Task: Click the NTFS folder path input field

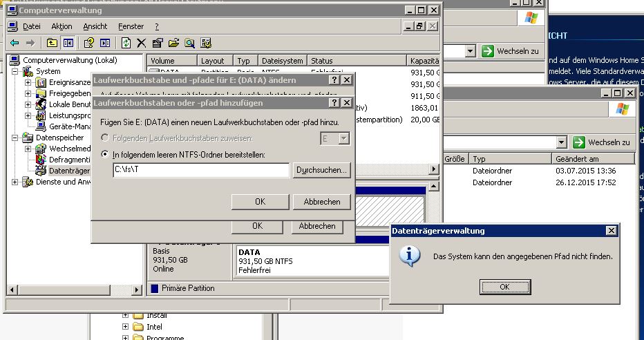Action: click(200, 170)
